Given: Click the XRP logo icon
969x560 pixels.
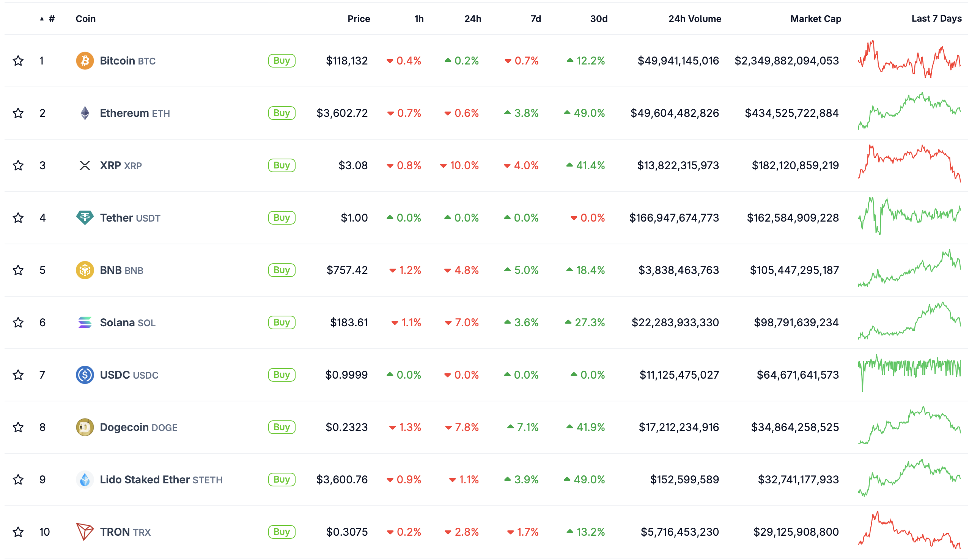Looking at the screenshot, I should point(85,165).
